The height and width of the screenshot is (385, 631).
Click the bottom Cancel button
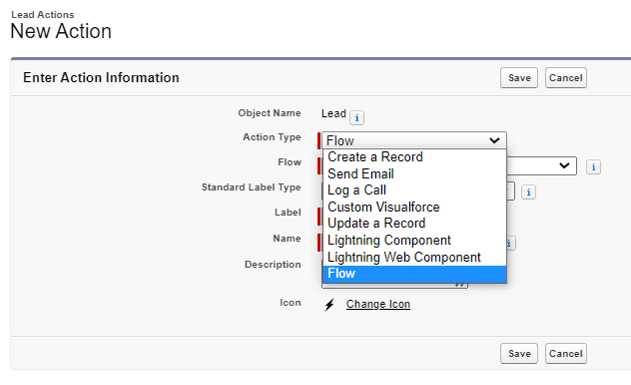pyautogui.click(x=565, y=354)
